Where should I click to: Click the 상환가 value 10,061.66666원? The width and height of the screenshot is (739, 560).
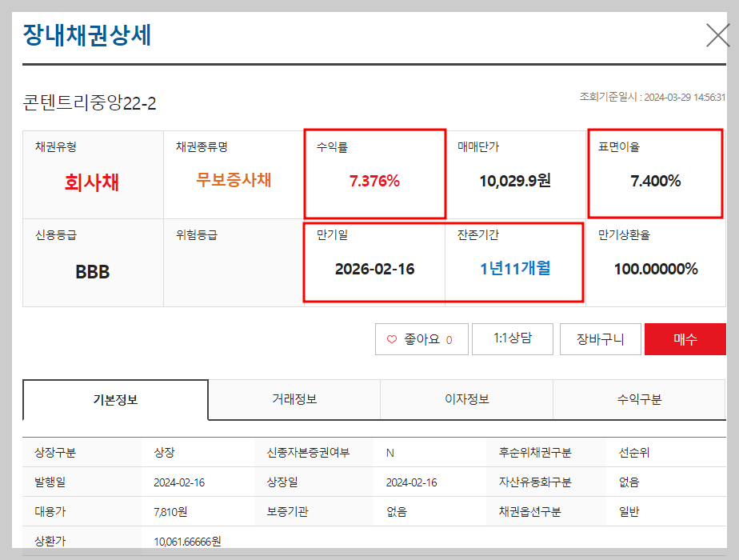(x=187, y=542)
